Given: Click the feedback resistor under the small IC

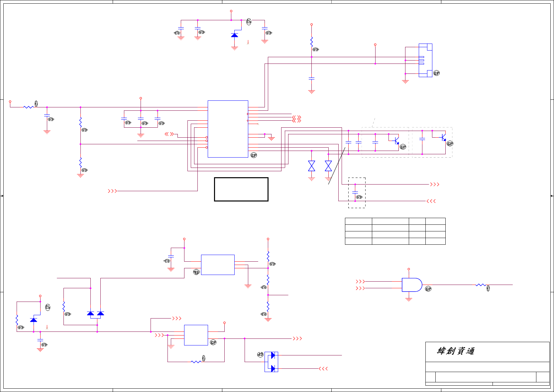Looking at the screenshot, I should [x=196, y=362].
